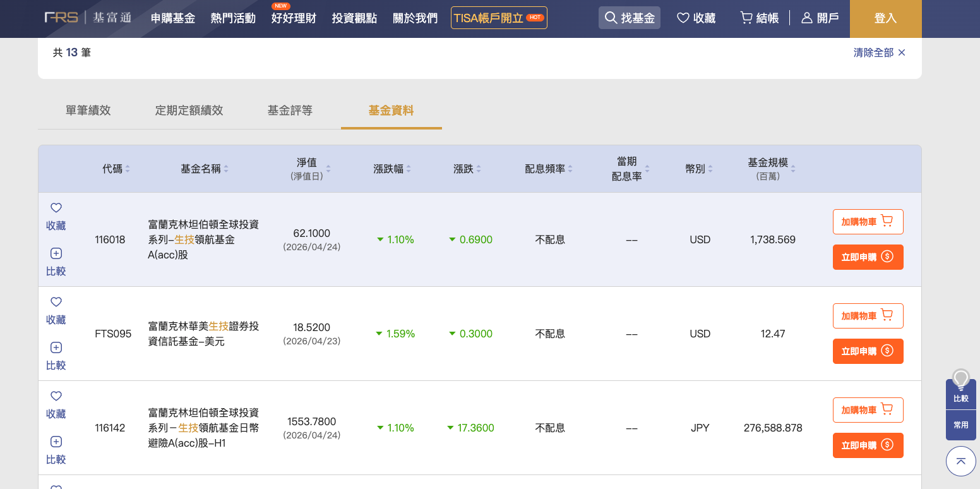This screenshot has width=980, height=489.
Task: Open the 結帳 cart in the top bar
Action: [x=759, y=18]
